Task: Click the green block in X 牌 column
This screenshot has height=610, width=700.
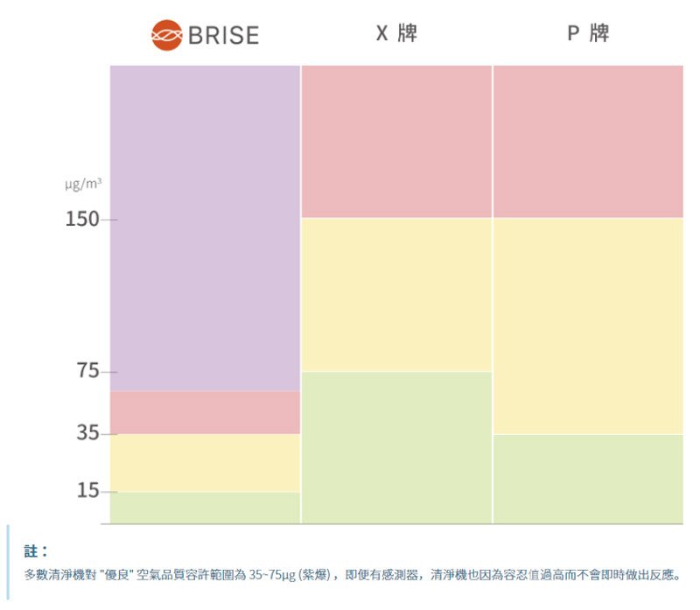Action: pos(396,447)
